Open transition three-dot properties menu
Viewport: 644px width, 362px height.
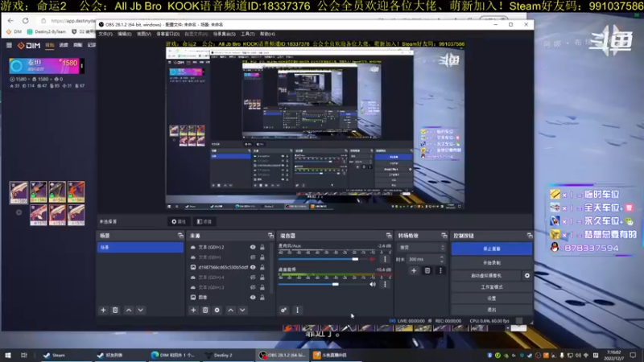440,270
